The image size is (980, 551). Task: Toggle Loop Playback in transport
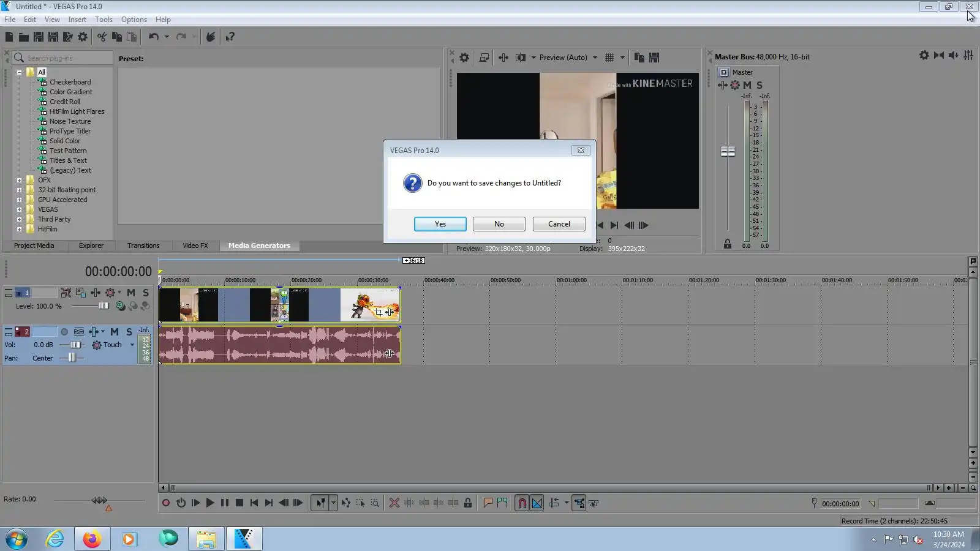point(181,503)
